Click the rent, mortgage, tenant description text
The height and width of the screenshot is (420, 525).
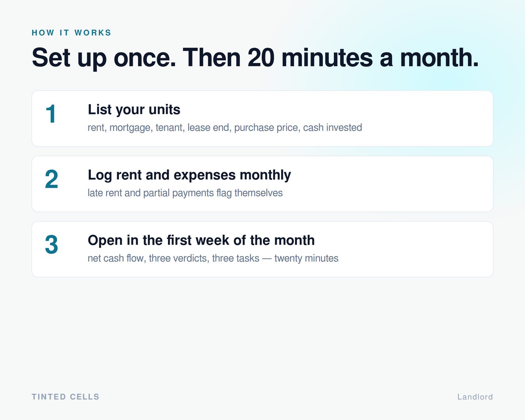(225, 127)
